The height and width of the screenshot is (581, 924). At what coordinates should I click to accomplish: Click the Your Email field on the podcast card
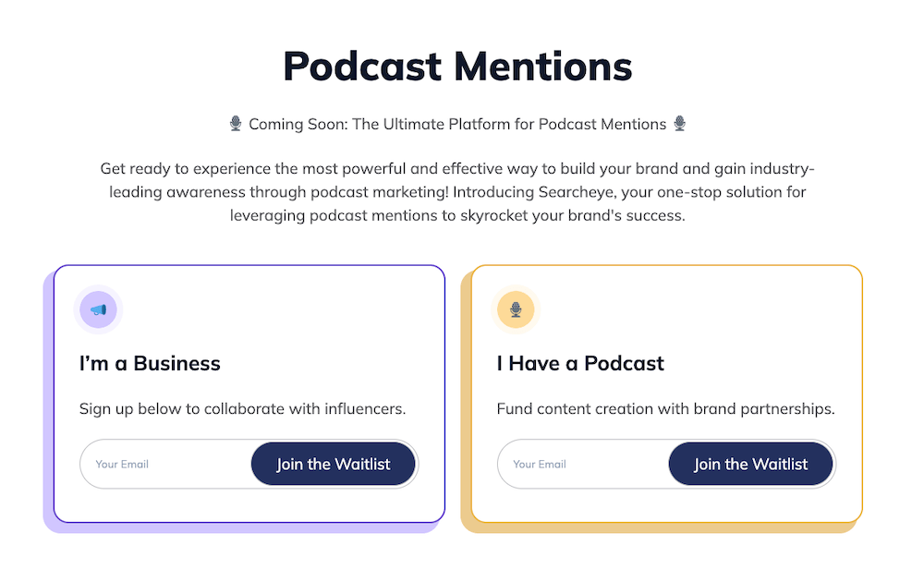[573, 464]
